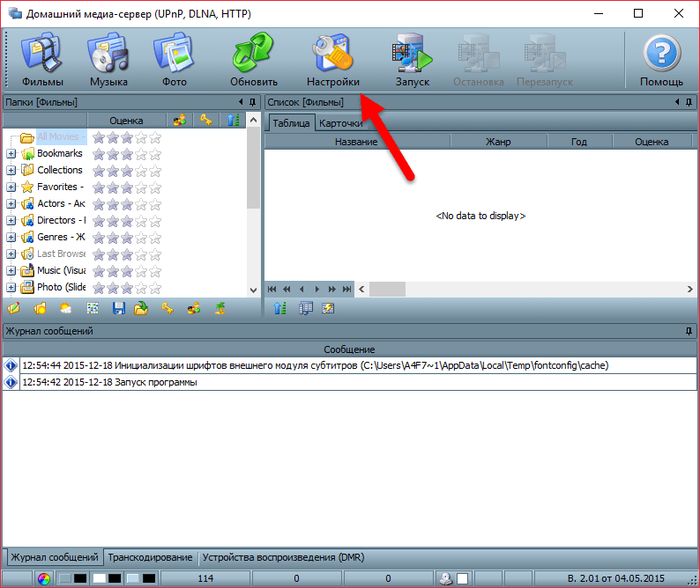Open Настройки (Settings)
The height and width of the screenshot is (588, 700).
(x=333, y=60)
